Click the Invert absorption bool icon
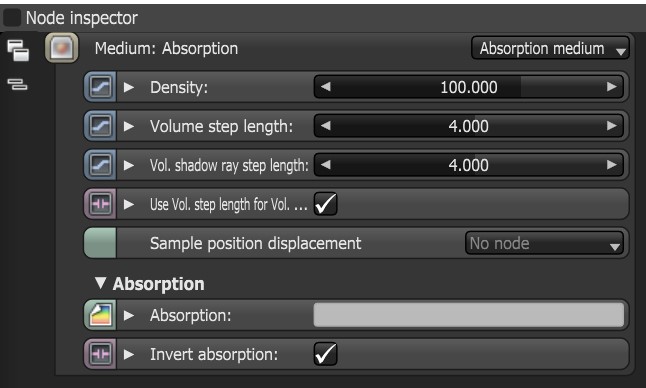Viewport: 646px width, 388px height. pyautogui.click(x=100, y=354)
